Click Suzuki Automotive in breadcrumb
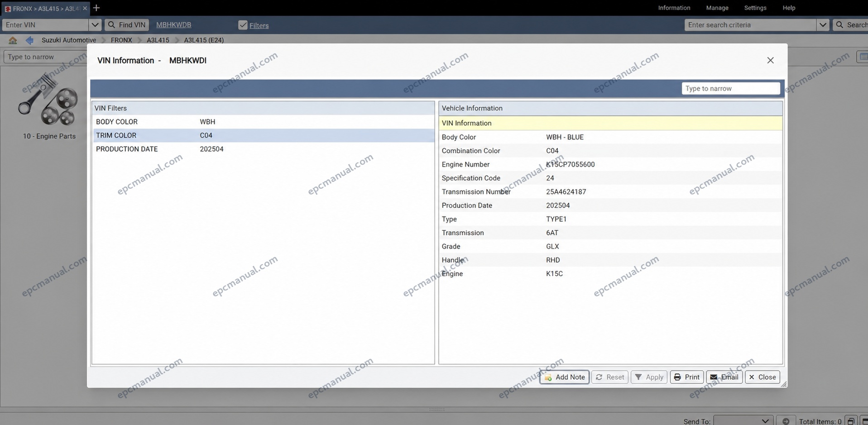Image resolution: width=868 pixels, height=425 pixels. click(x=69, y=40)
